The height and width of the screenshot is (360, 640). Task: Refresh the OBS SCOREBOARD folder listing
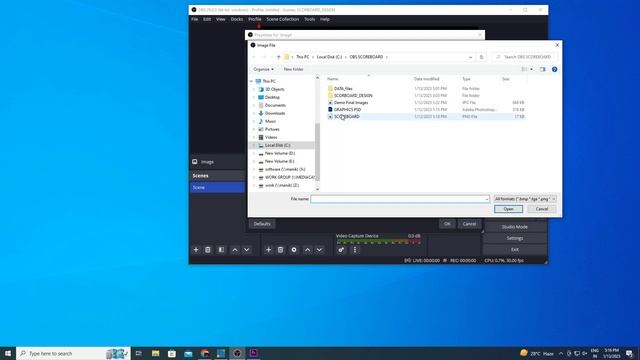482,57
